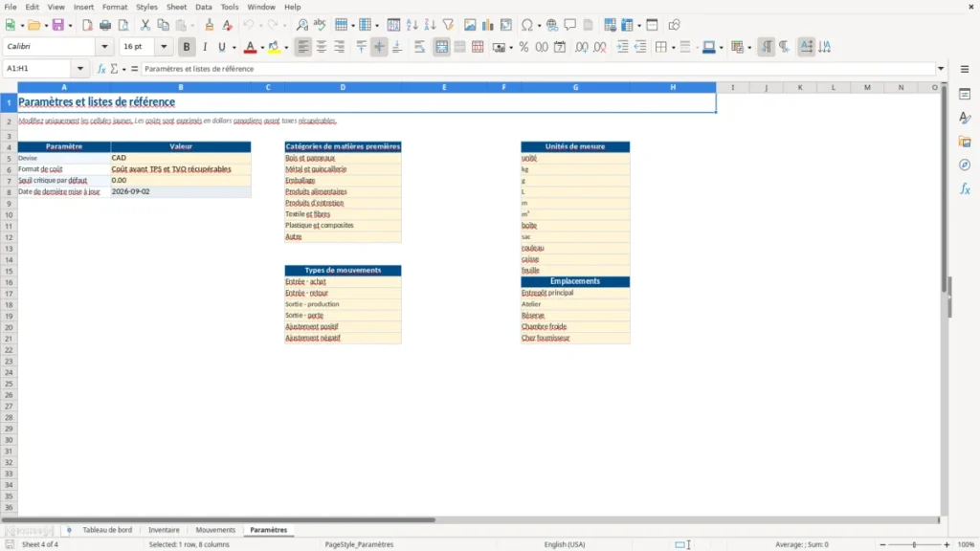Click the formula input line field
The image size is (980, 551).
point(539,69)
